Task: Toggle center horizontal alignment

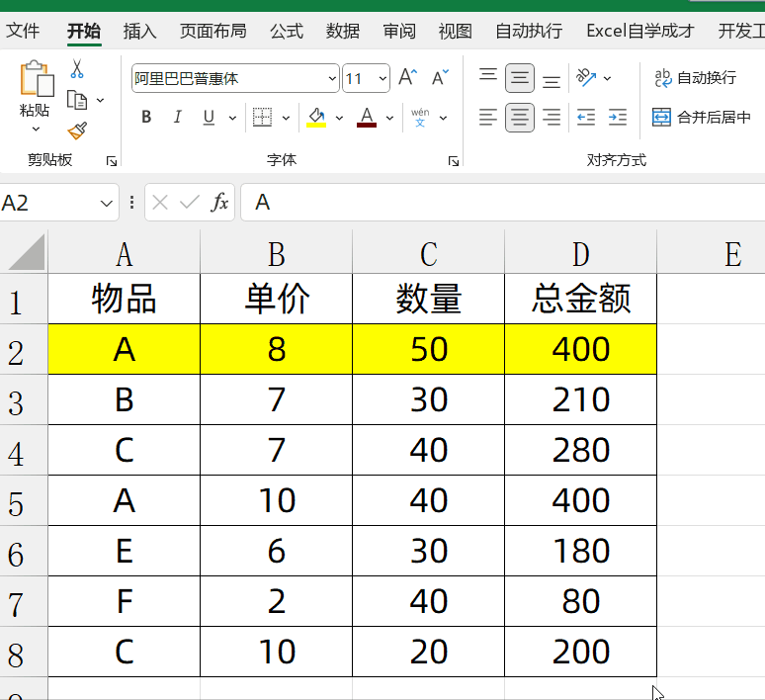Action: pos(520,117)
